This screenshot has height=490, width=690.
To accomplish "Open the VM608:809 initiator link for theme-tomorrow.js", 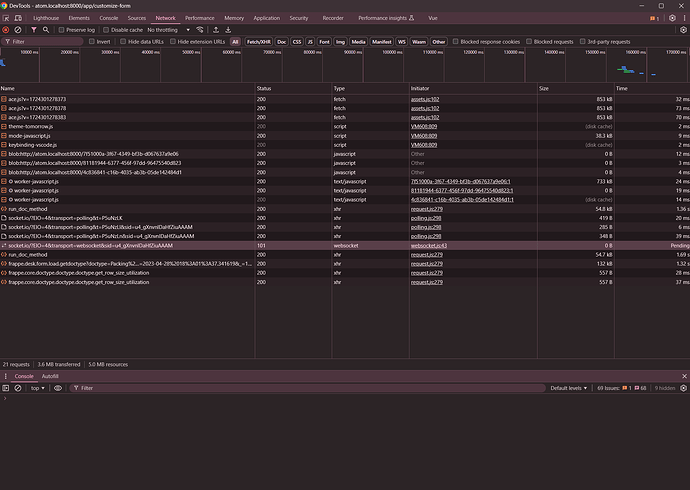I will [424, 126].
